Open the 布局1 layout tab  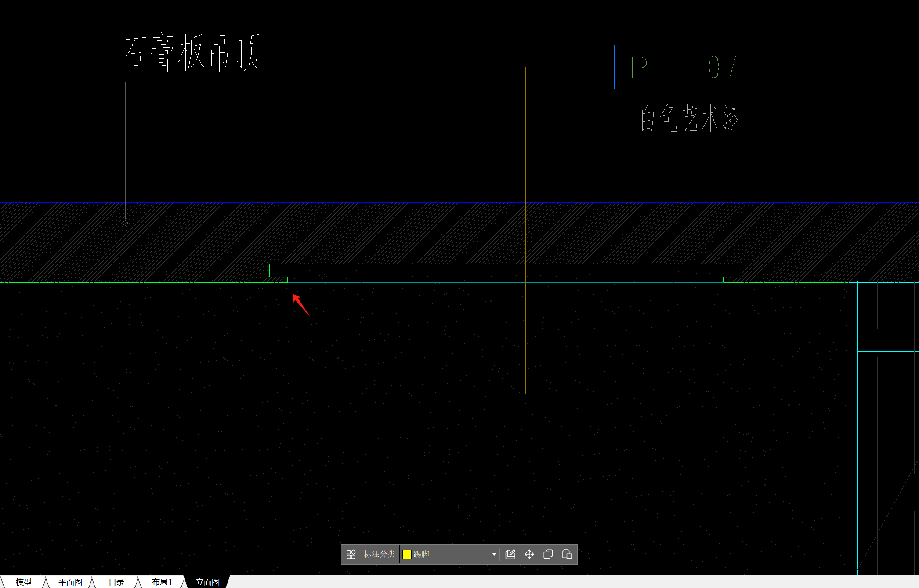point(162,582)
